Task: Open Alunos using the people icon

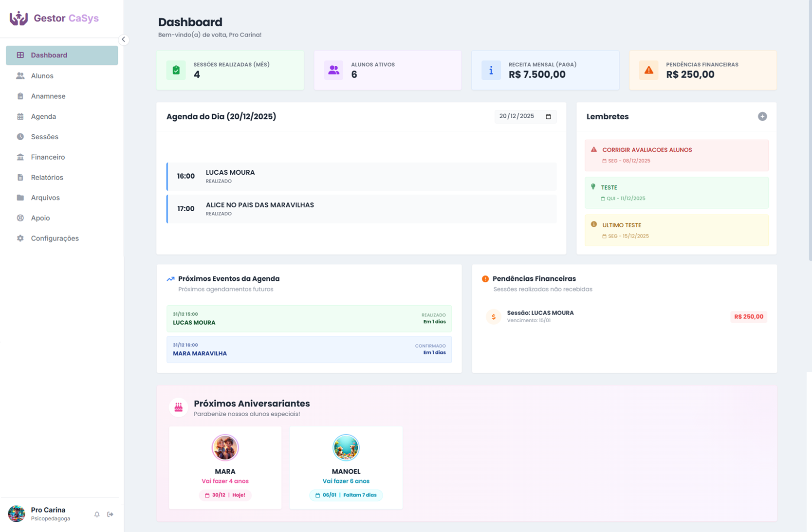Action: 20,75
